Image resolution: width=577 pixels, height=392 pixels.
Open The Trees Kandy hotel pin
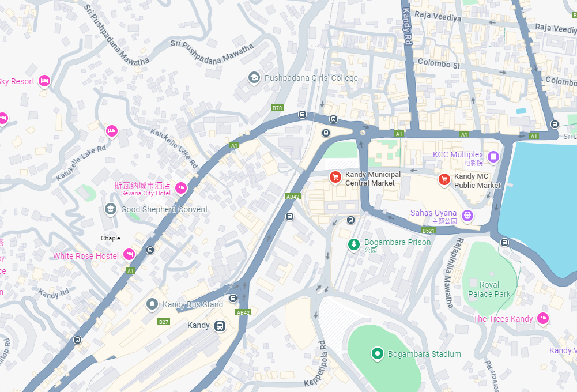pyautogui.click(x=543, y=318)
